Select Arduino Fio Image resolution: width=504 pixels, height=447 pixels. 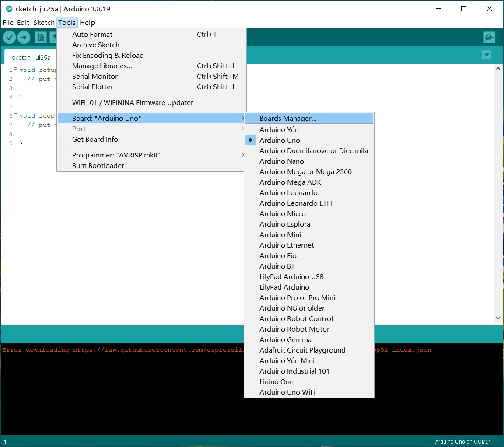(309, 255)
